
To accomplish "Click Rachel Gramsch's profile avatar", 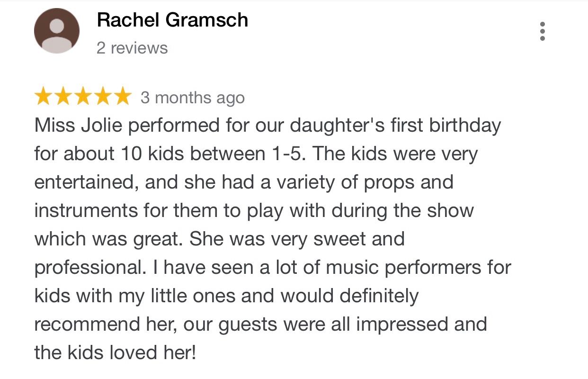I will [56, 31].
